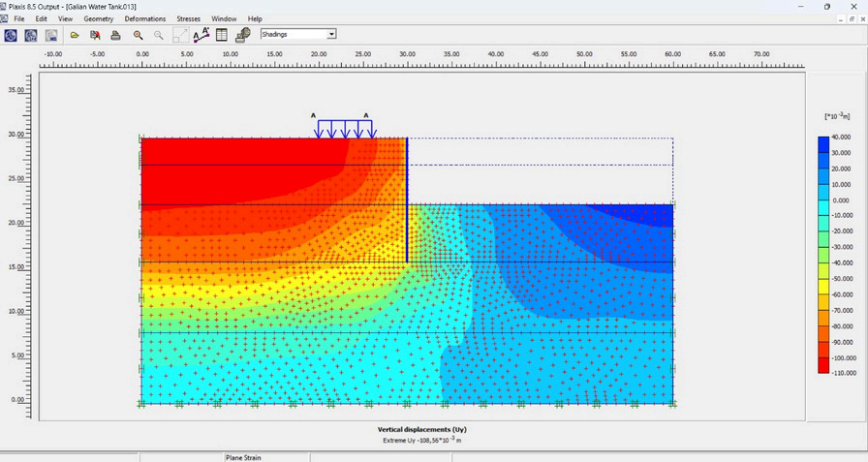Screen dimensions: 868x462
Task: Click the Plaxis title bar application icon
Action: click(x=3, y=7)
